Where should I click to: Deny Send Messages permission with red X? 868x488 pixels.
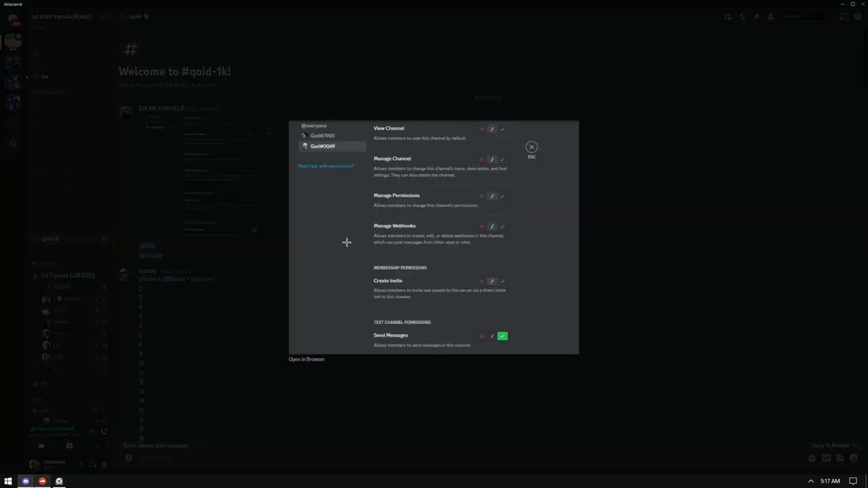click(482, 336)
